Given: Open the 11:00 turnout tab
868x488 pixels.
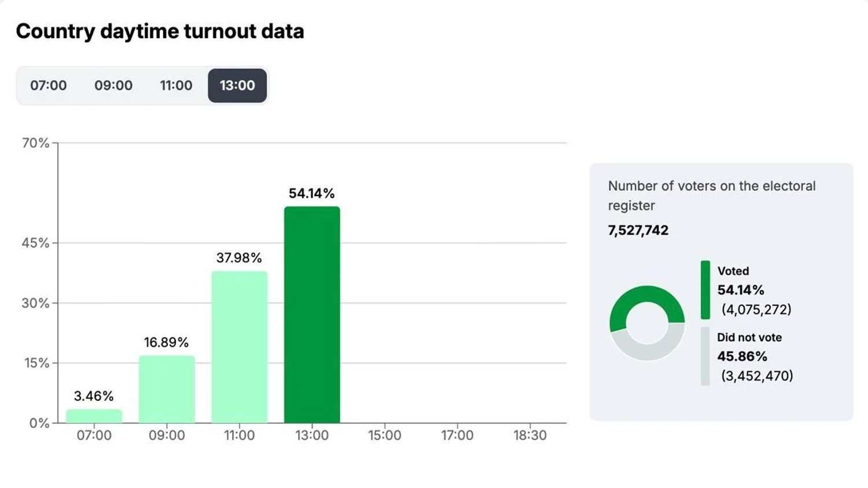Looking at the screenshot, I should (x=176, y=86).
